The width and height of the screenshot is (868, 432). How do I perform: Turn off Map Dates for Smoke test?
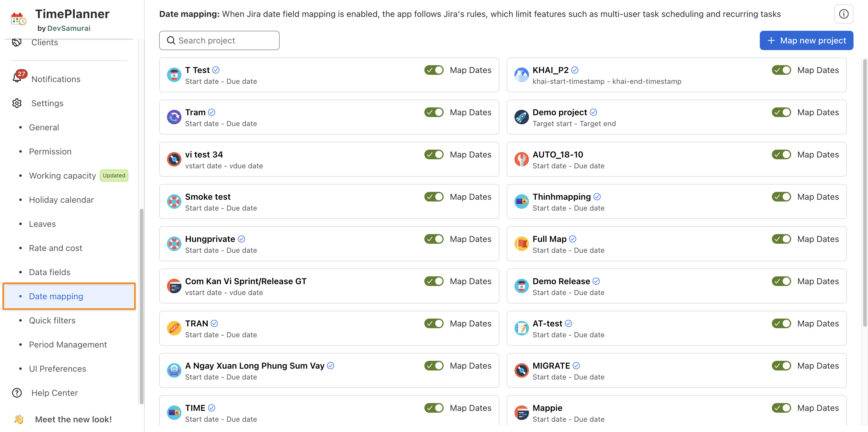(x=434, y=196)
